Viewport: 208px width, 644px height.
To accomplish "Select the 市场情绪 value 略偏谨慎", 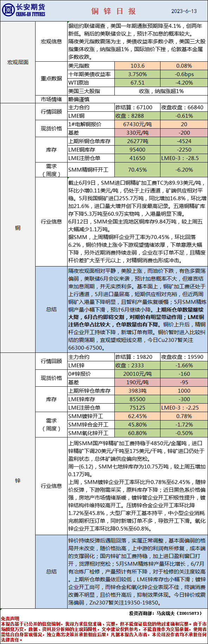I will (137, 99).
